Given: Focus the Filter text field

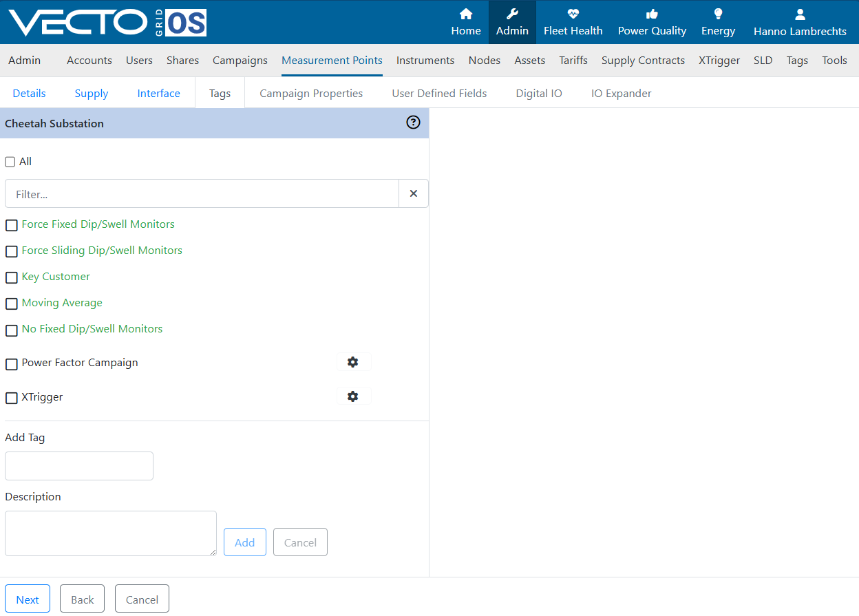Looking at the screenshot, I should click(x=202, y=193).
